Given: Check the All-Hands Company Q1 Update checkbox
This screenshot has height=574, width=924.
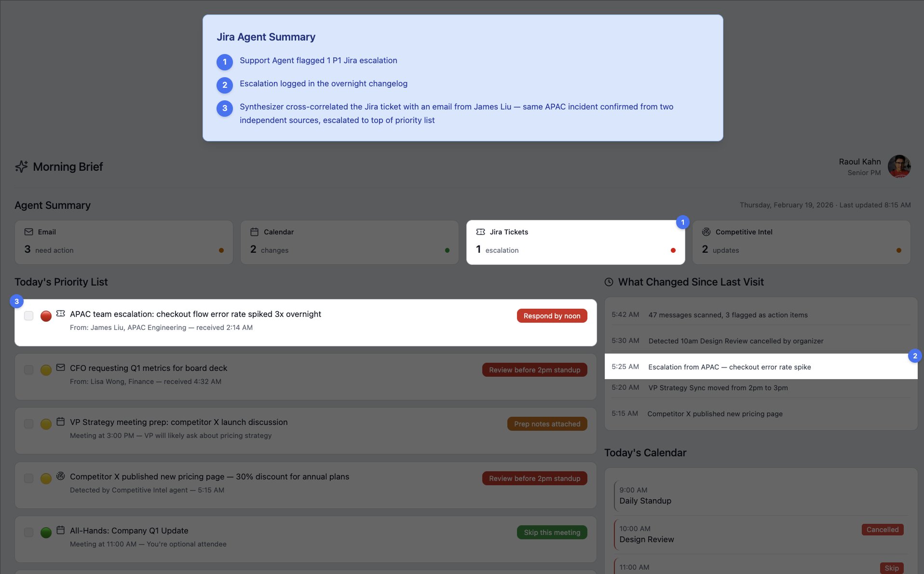Looking at the screenshot, I should pyautogui.click(x=28, y=532).
